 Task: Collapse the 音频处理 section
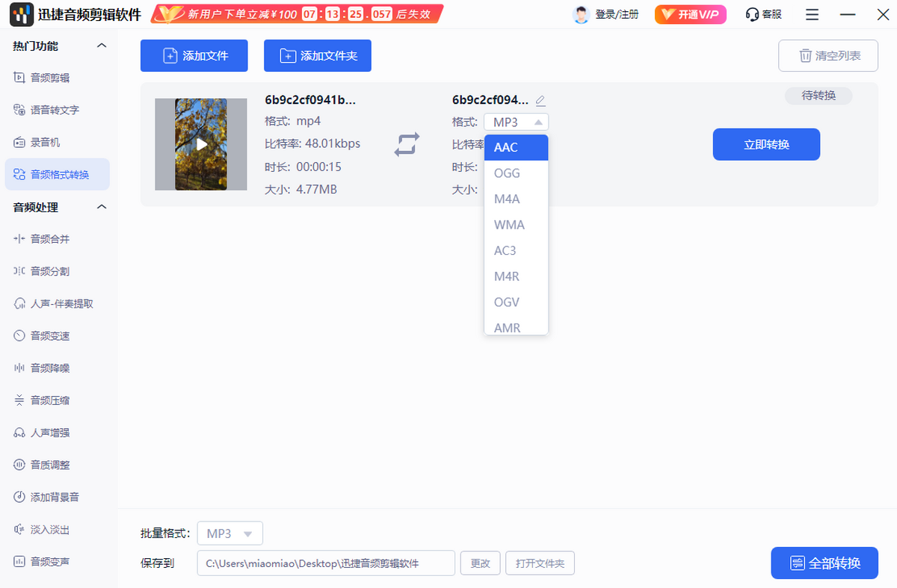(x=102, y=207)
